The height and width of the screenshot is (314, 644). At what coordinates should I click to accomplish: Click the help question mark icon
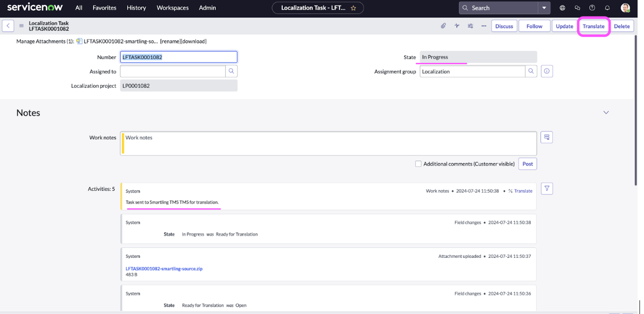[592, 8]
